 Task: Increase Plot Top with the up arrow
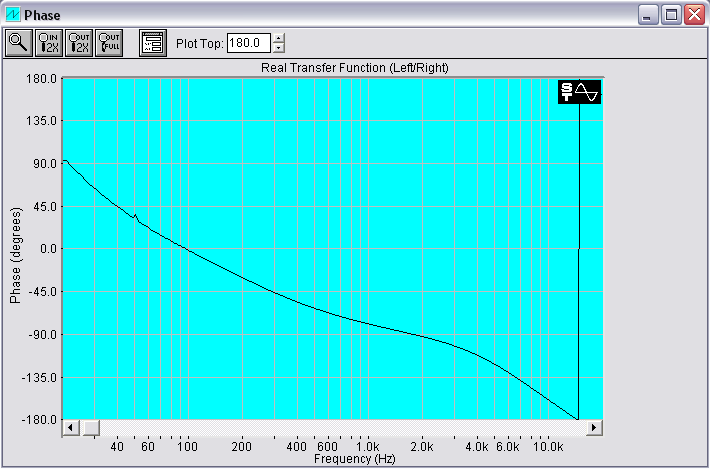279,38
